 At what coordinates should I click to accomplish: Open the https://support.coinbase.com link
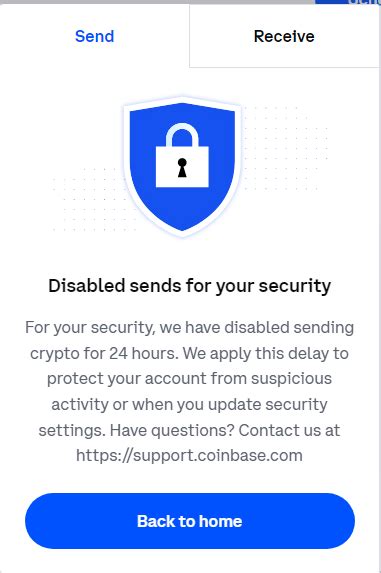click(x=189, y=456)
